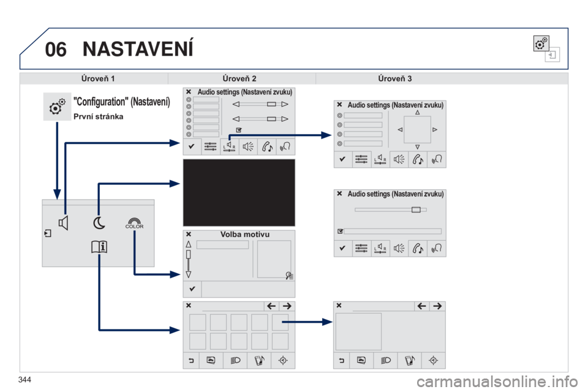588x392 pixels.
Task: Open L/R balance tab in Level 2 Audio settings
Action: 229,146
